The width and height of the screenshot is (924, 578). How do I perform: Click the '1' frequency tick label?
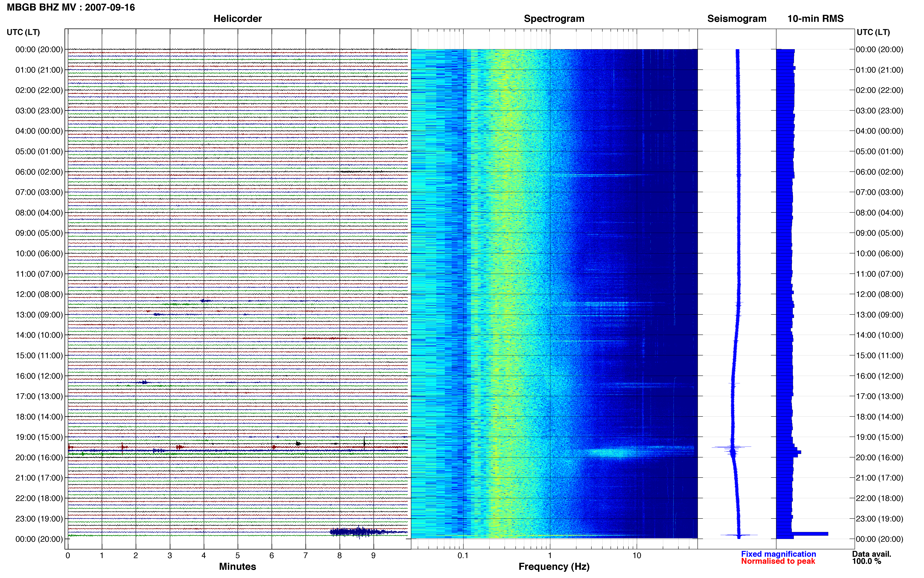[x=550, y=555]
